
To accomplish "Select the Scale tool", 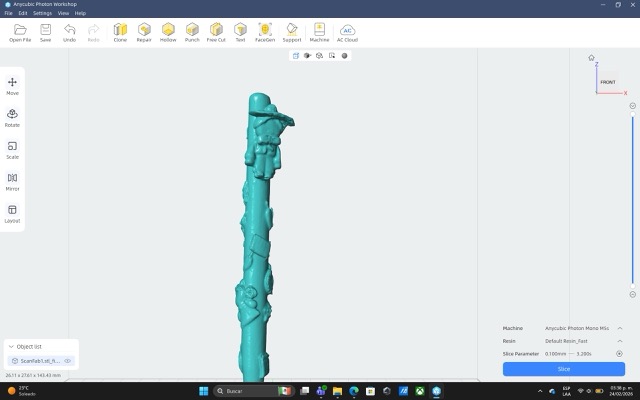I will coord(12,150).
